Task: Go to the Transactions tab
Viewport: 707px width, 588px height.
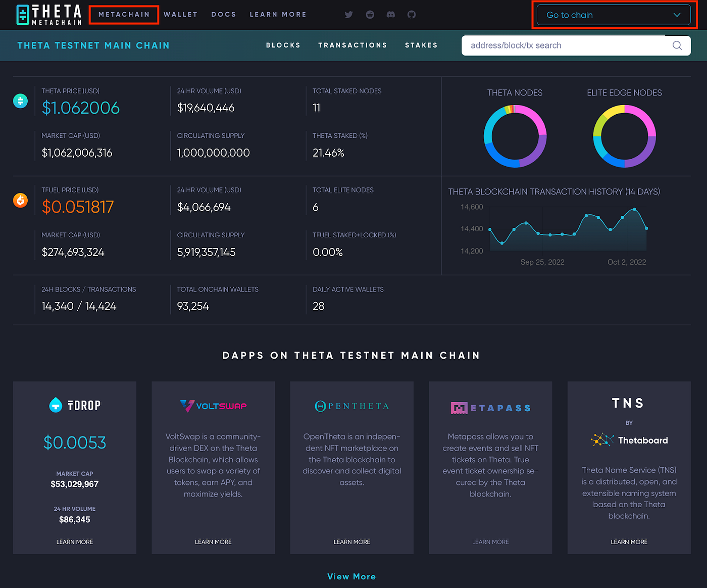Action: click(x=352, y=45)
